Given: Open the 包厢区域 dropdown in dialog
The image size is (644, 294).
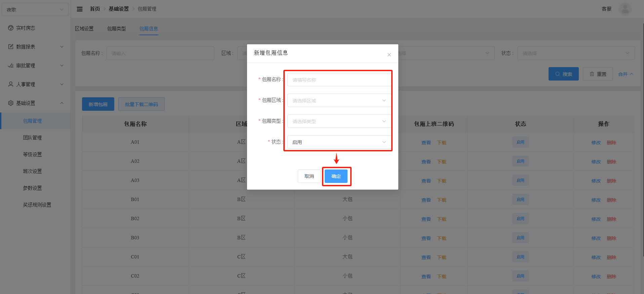Looking at the screenshot, I should click(x=339, y=100).
